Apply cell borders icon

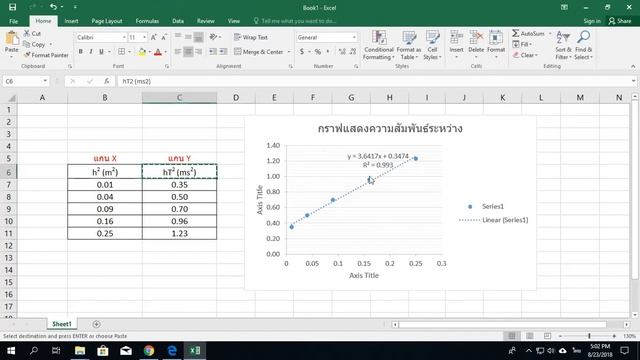tap(121, 52)
